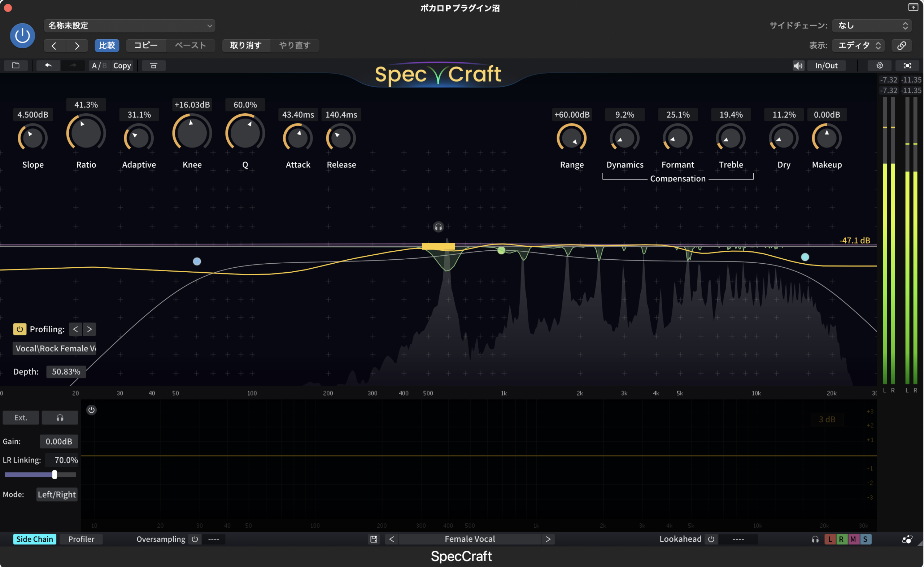924x567 pixels.
Task: Open the preset folder icon
Action: click(16, 66)
